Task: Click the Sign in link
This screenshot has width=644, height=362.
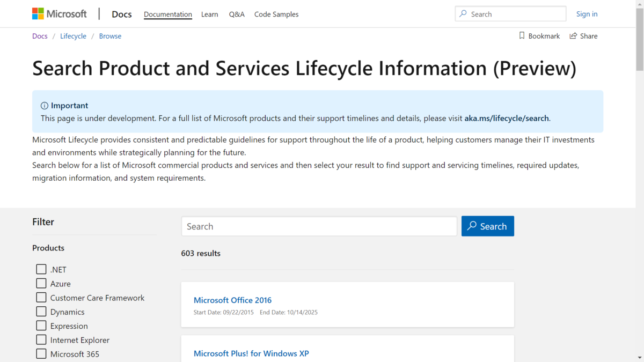Action: coord(587,14)
